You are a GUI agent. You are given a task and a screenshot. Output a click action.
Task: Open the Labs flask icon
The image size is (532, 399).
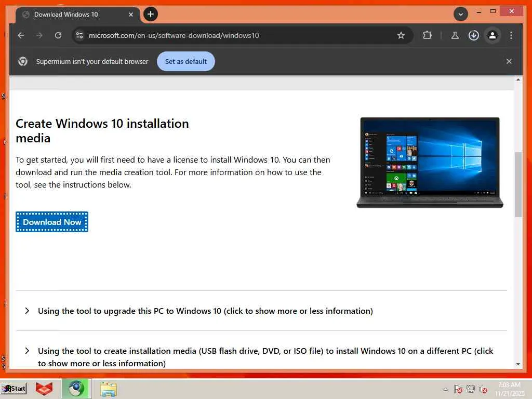[455, 35]
